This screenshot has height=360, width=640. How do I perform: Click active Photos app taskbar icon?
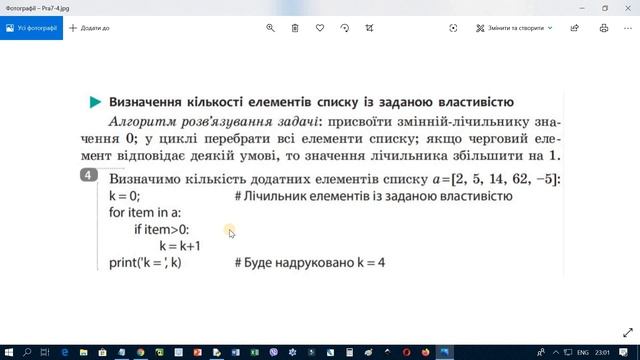click(x=444, y=352)
